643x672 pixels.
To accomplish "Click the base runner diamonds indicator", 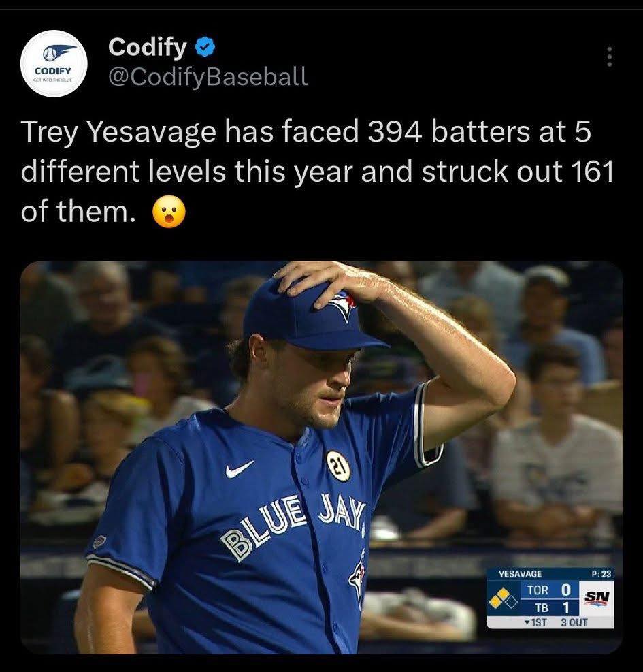I will pos(503,598).
